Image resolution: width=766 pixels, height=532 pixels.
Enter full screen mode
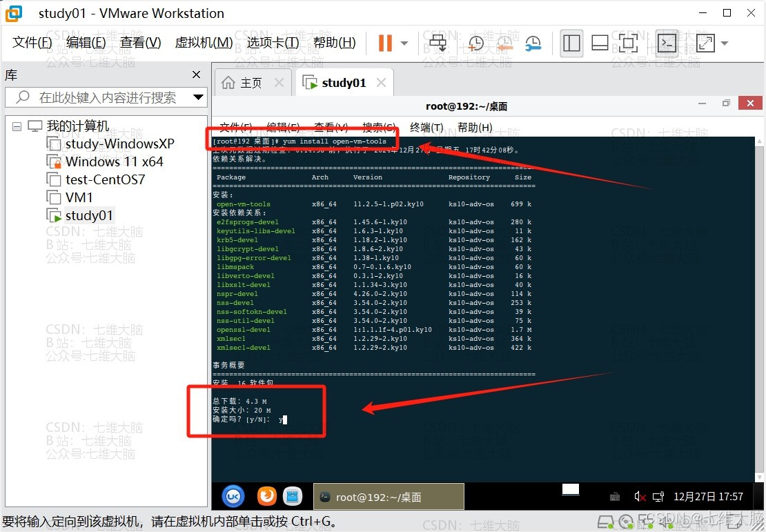(x=628, y=43)
